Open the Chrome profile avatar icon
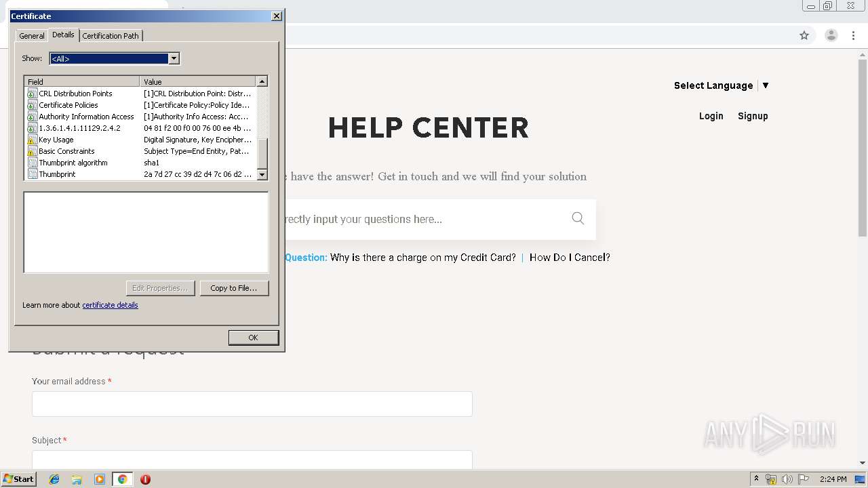Image resolution: width=868 pixels, height=488 pixels. point(831,35)
